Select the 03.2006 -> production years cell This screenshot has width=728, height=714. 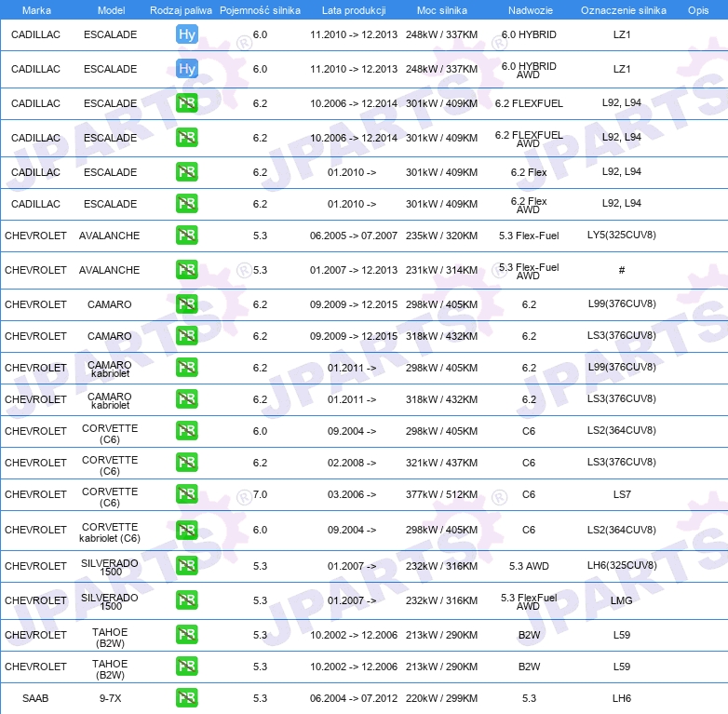pyautogui.click(x=352, y=494)
